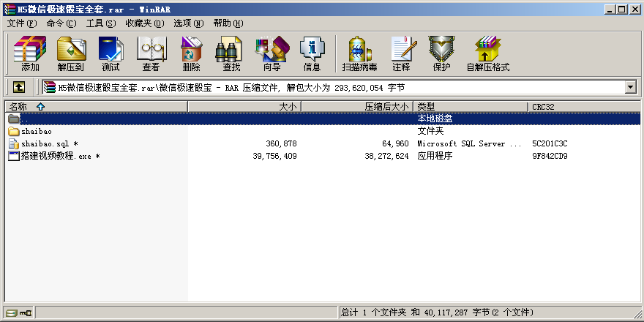Select the shaibao folder
Screen dimensions: 644x322
pyautogui.click(x=37, y=131)
